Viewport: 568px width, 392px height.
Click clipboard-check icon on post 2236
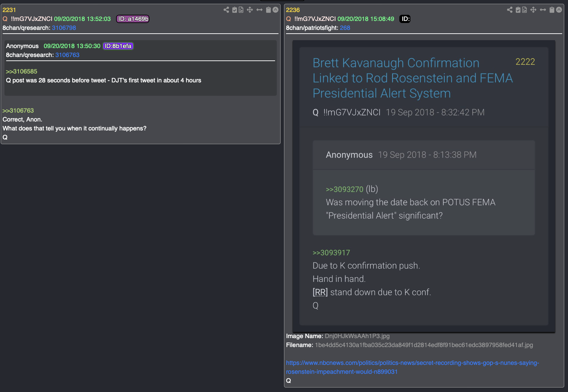pos(518,10)
